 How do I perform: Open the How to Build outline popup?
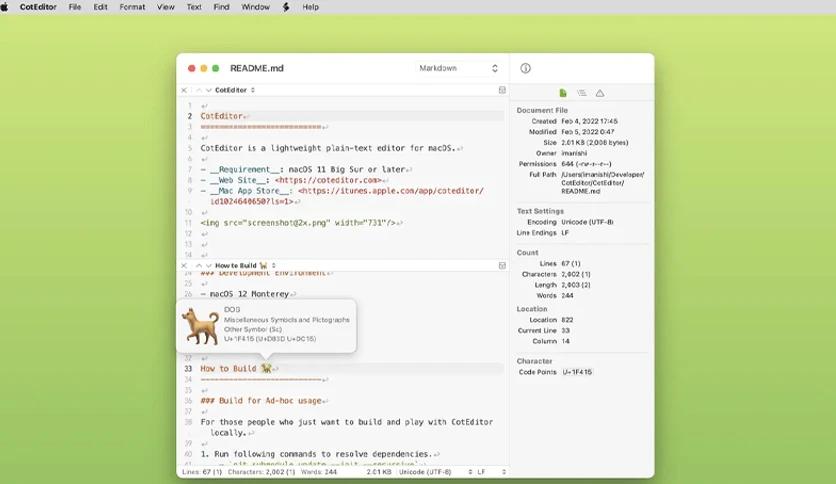pos(245,265)
